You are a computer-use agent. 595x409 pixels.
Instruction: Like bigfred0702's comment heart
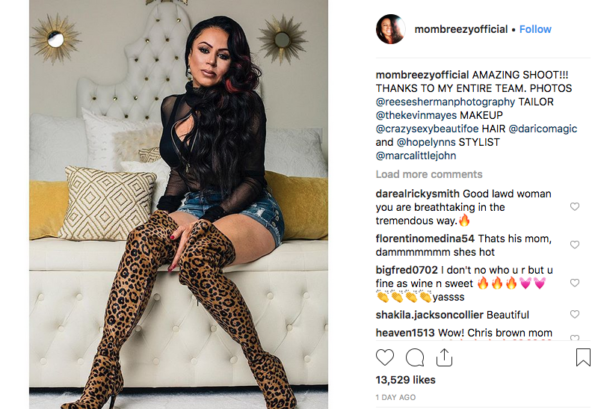tap(575, 283)
